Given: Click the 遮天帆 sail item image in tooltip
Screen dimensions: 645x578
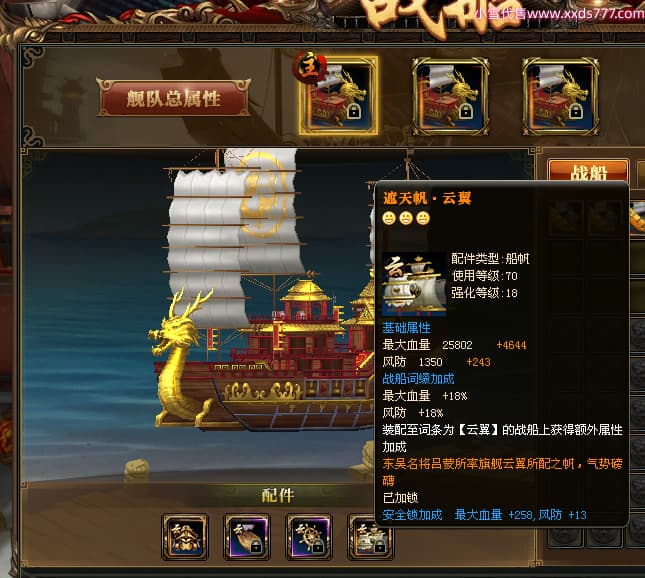Looking at the screenshot, I should point(414,284).
